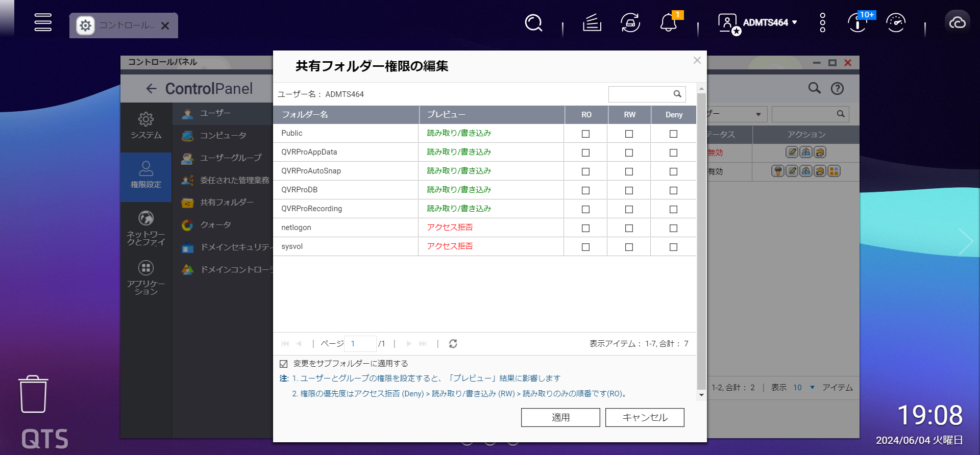The width and height of the screenshot is (980, 455).
Task: Click the RW column header
Action: tap(629, 115)
